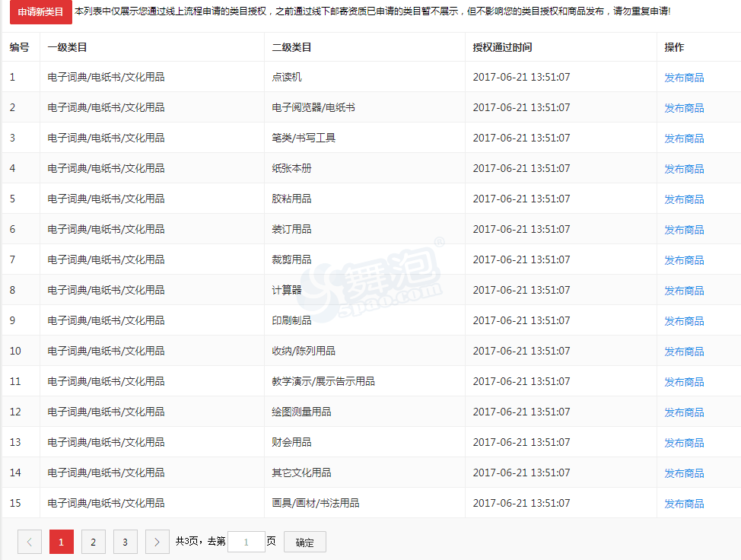Open 发布商品 for 收纳/陈列用品

coord(684,352)
